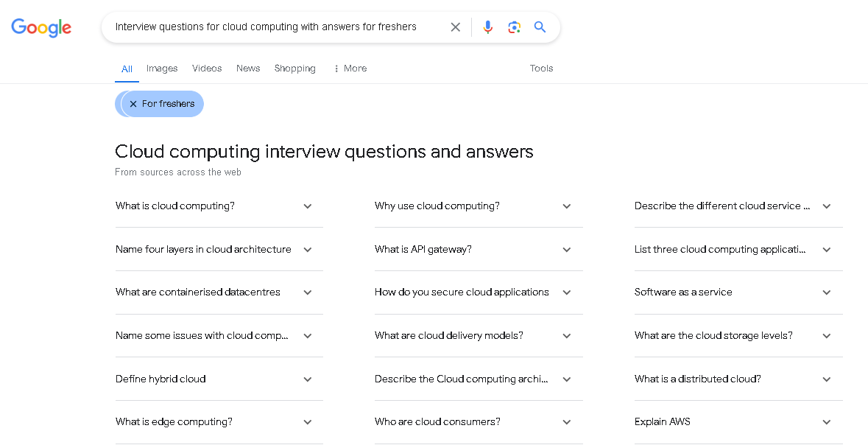The image size is (868, 445).
Task: Expand 'Describe the Cloud computing archi...' chevron
Action: coord(566,379)
